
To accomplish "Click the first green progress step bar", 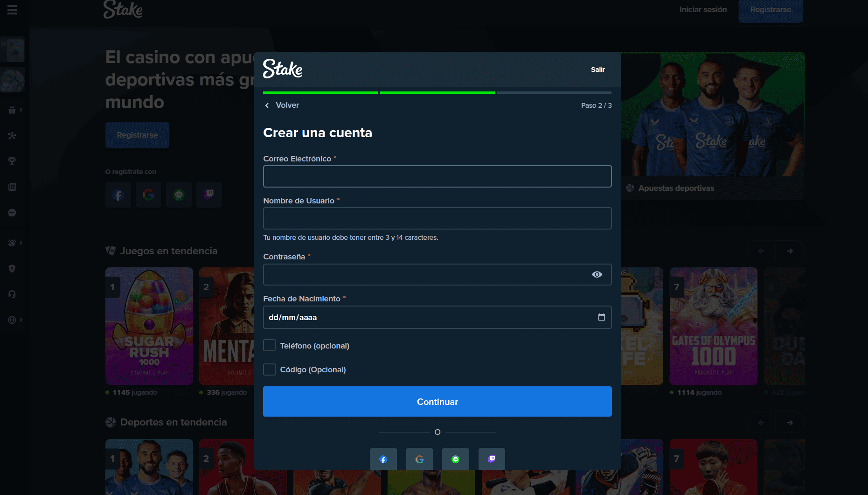I will click(320, 93).
